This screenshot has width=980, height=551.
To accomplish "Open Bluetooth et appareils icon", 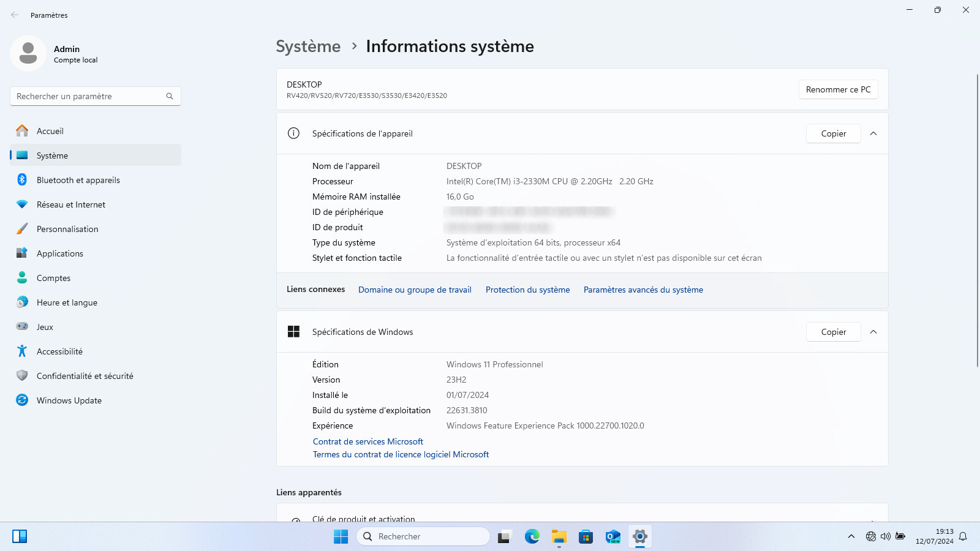I will tap(22, 179).
